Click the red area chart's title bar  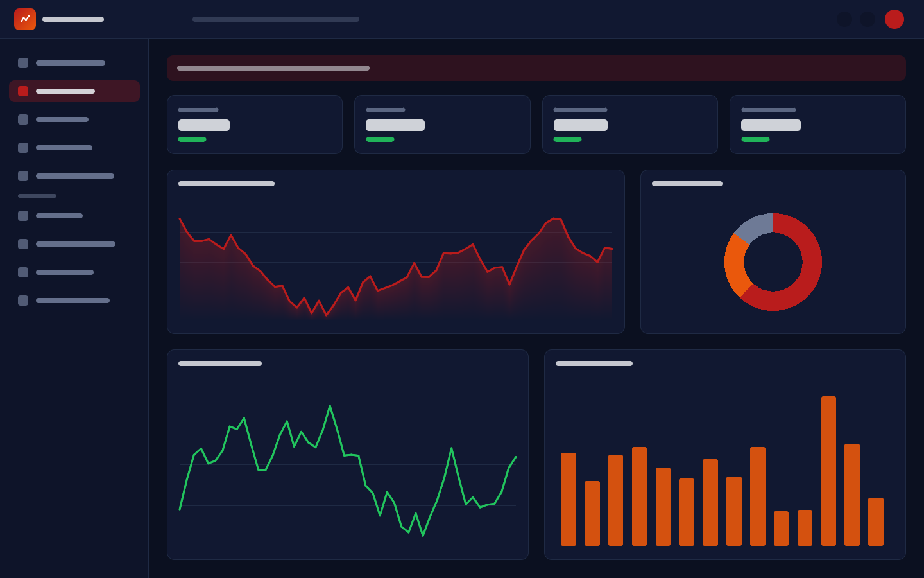pos(227,184)
